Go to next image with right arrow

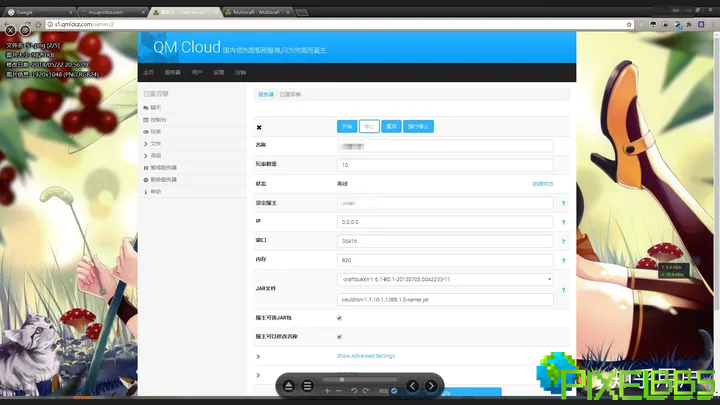[x=431, y=386]
